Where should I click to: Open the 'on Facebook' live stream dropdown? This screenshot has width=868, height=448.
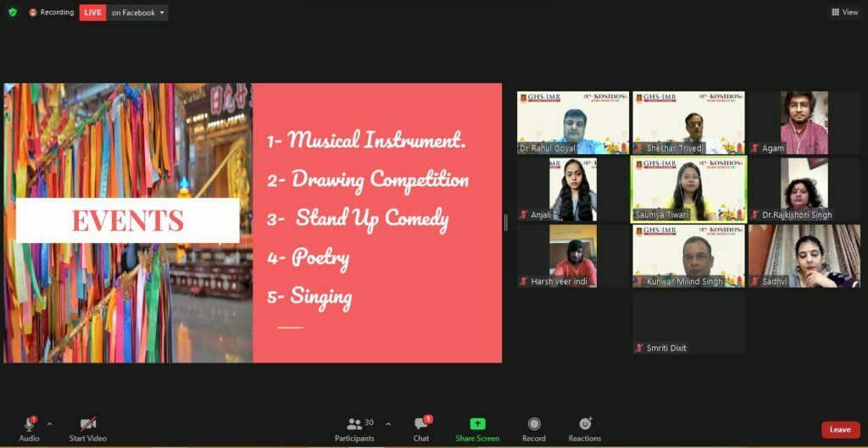click(x=138, y=13)
